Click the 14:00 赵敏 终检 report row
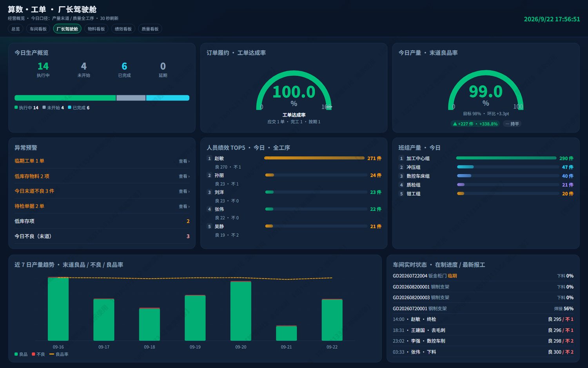 (483, 319)
